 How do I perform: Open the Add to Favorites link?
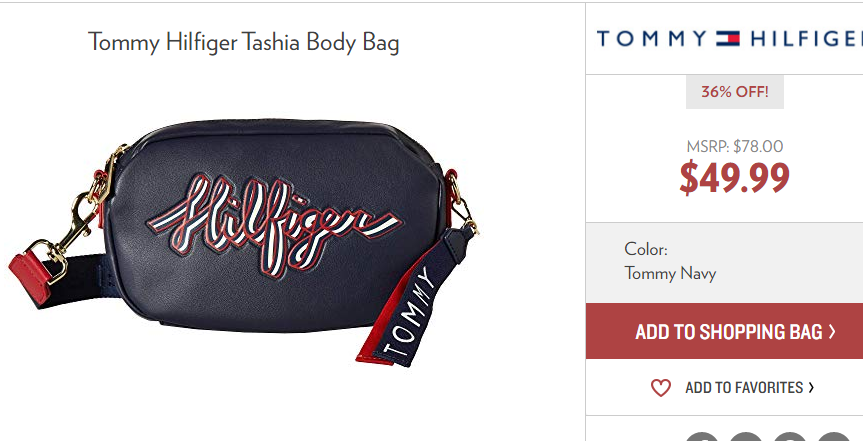pos(733,388)
